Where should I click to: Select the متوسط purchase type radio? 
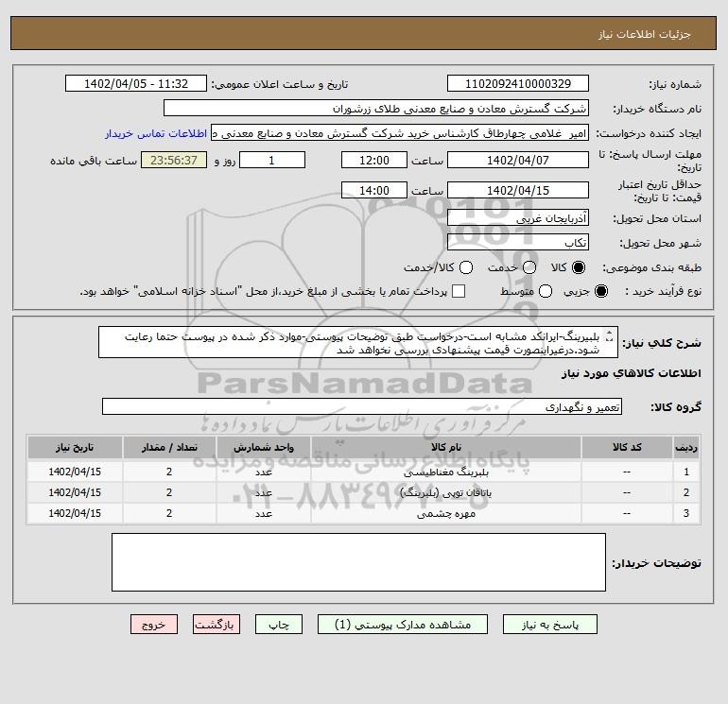(546, 291)
